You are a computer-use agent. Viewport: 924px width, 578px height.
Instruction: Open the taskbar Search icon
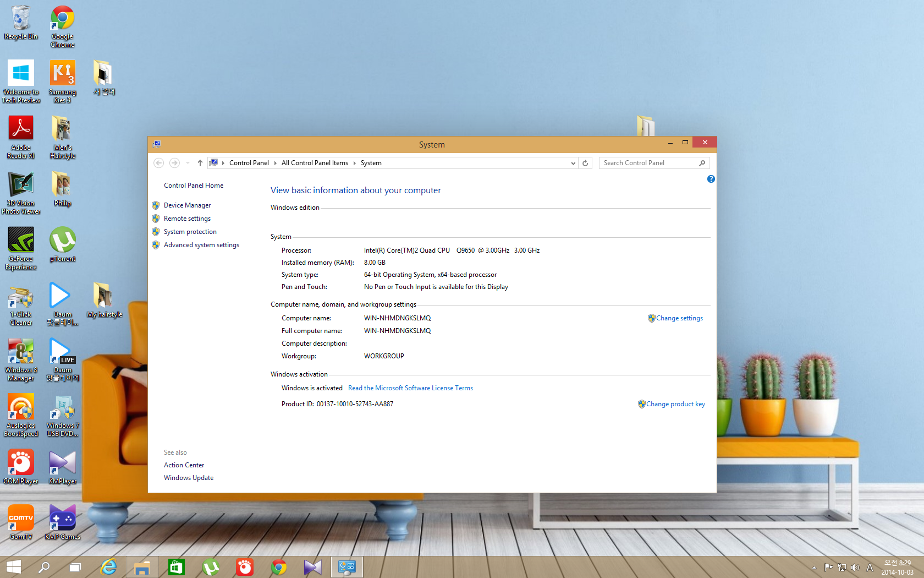coord(44,567)
